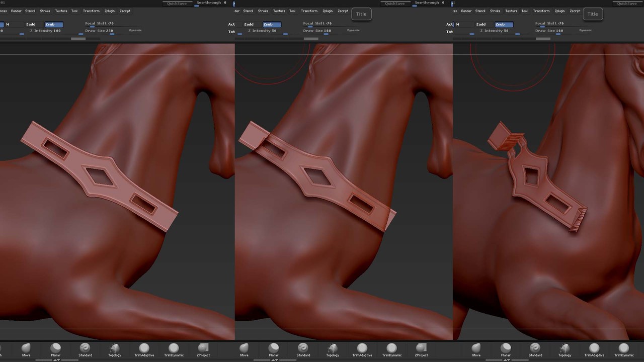
Task: Toggle Zsub mode in left panel
Action: pos(54,24)
